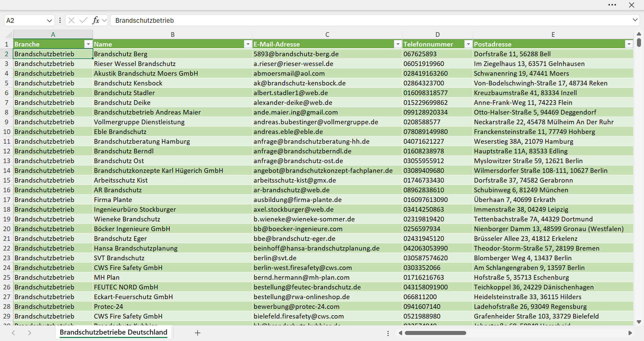Open the Telefonnummer filter dropdown
This screenshot has height=341, width=644.
468,44
